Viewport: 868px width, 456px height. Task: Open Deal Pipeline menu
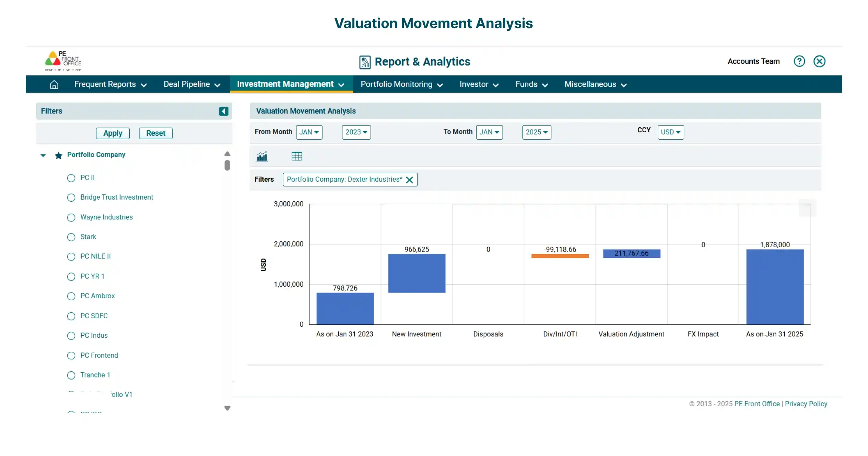(x=192, y=84)
